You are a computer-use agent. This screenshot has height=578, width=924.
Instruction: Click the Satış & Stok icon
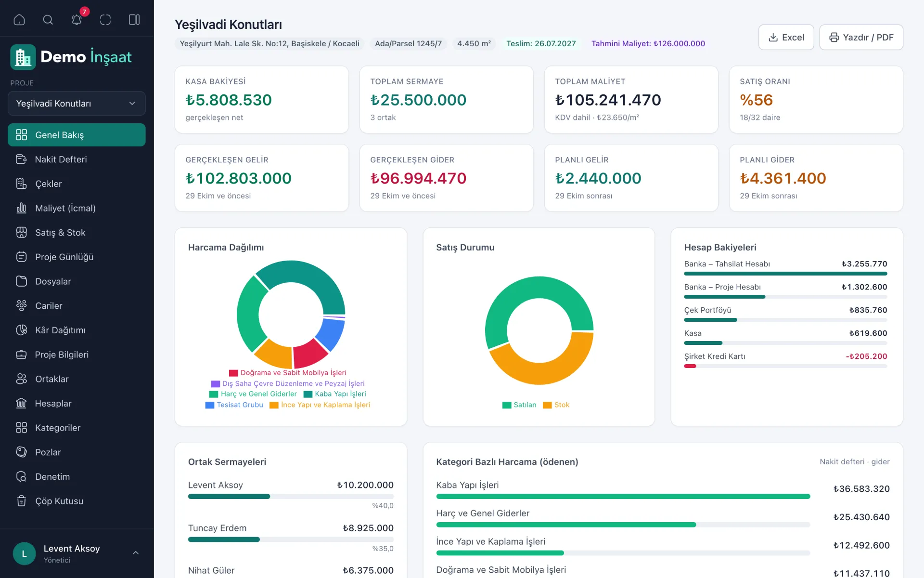click(x=21, y=233)
